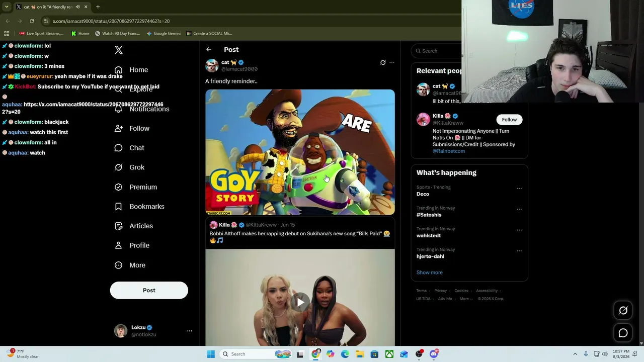
Task: Open Profile in the sidebar
Action: click(132, 245)
